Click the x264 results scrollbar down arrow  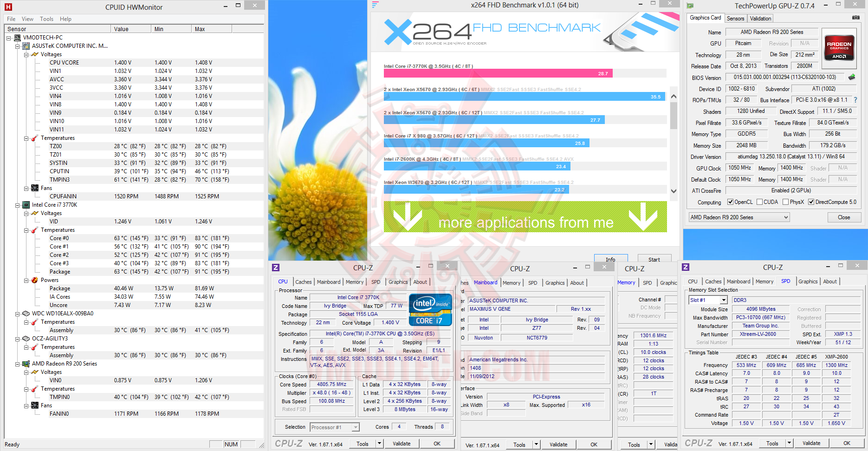(674, 191)
